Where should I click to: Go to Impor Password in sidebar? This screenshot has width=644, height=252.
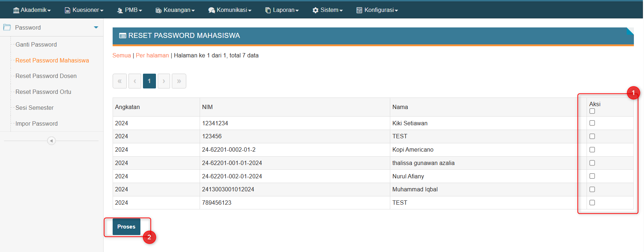coord(36,124)
